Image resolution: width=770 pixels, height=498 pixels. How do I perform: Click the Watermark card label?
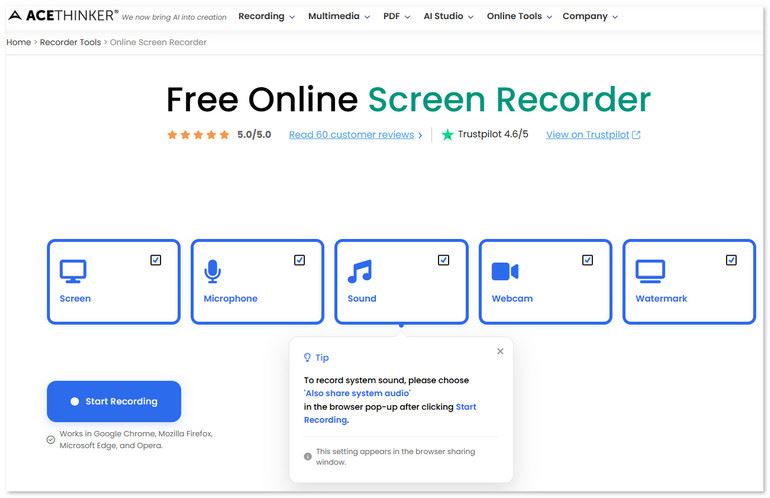661,298
